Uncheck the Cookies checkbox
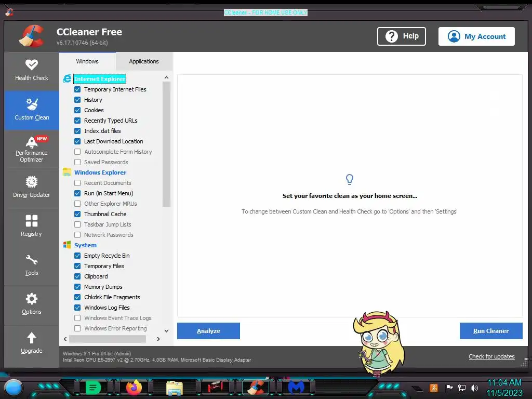 point(77,110)
